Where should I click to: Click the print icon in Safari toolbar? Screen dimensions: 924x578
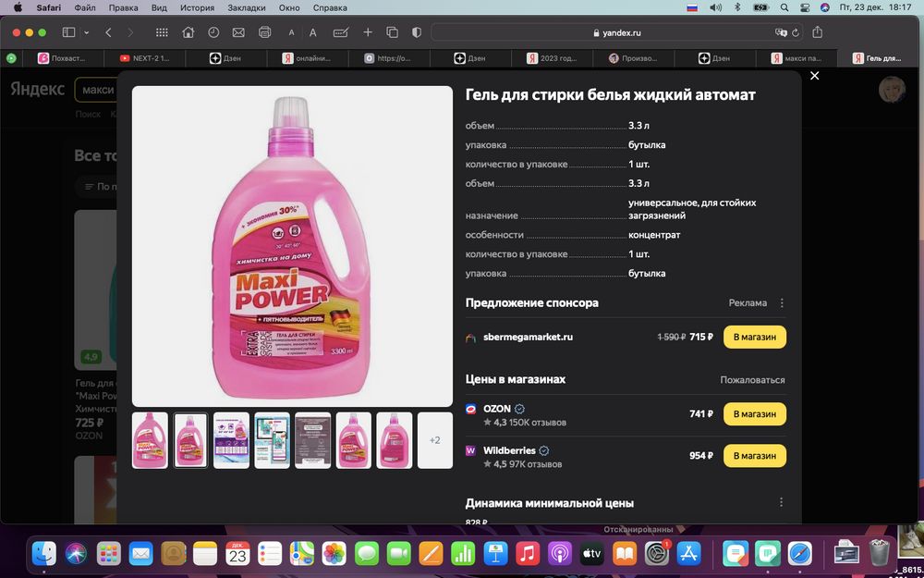coord(265,32)
